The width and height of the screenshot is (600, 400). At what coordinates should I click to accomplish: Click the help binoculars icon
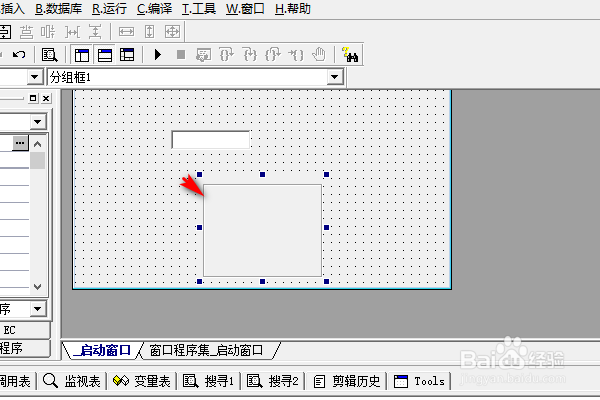(x=350, y=55)
